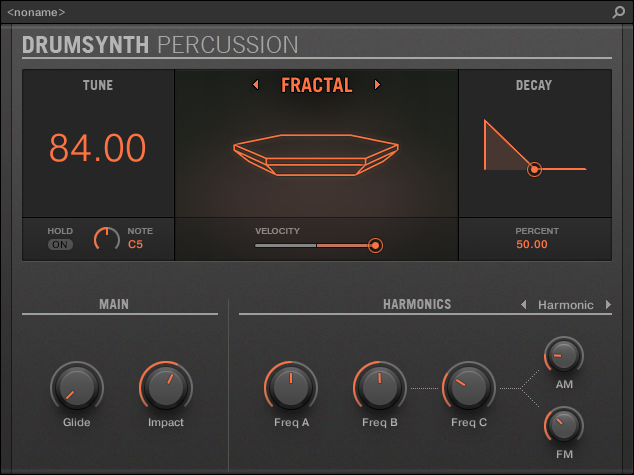This screenshot has height=475, width=634.
Task: Click the Freq B knob
Action: 380,386
